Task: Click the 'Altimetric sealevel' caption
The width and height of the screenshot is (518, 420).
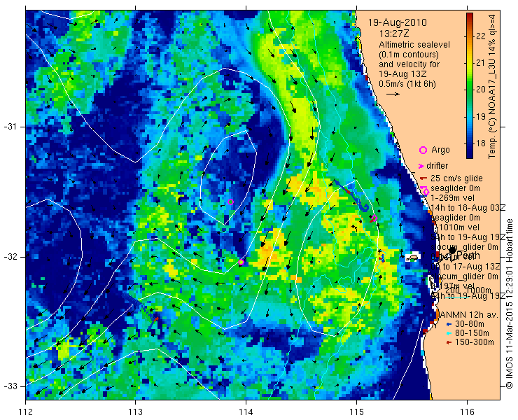Action: click(x=414, y=45)
